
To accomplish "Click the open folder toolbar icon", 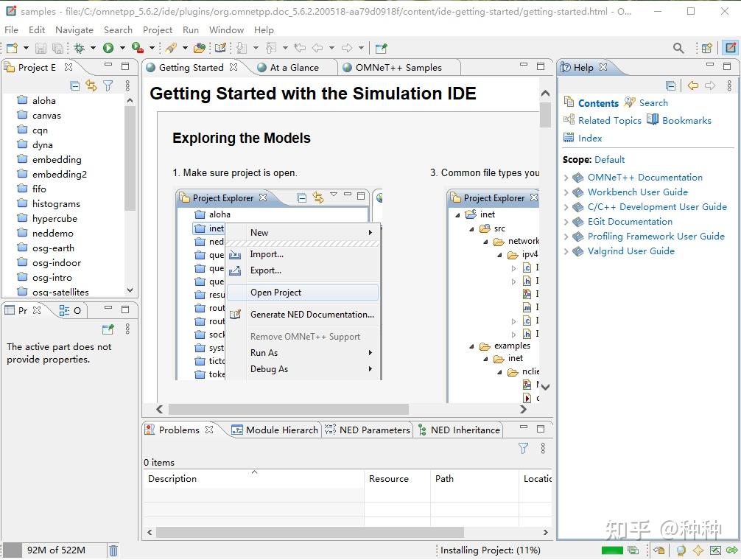I will click(x=200, y=48).
